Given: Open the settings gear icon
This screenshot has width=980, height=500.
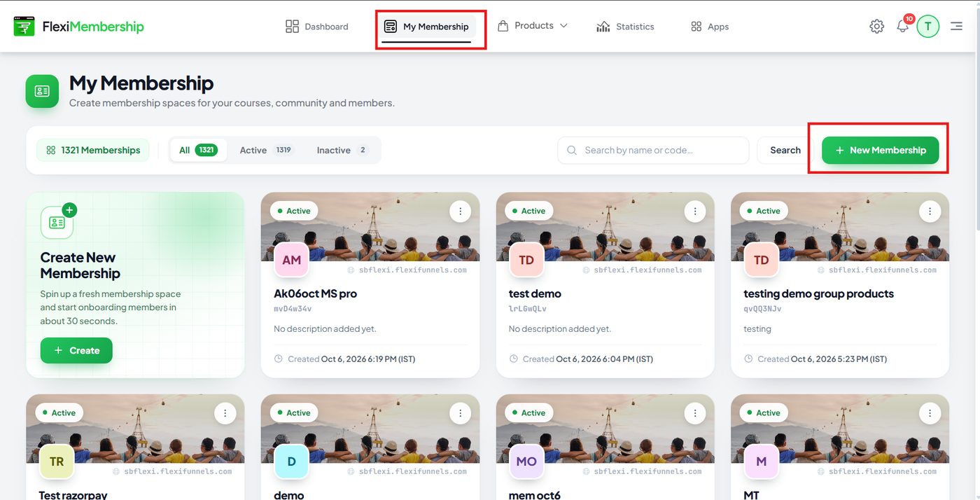Looking at the screenshot, I should pos(876,27).
